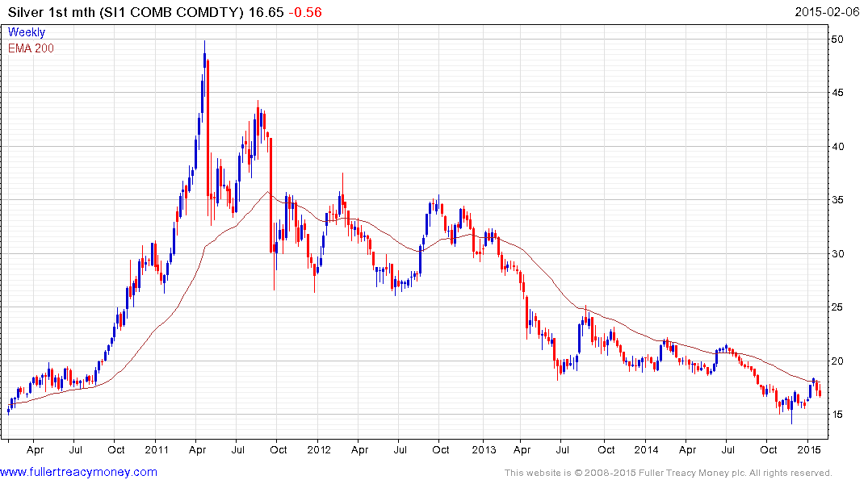Image resolution: width=868 pixels, height=484 pixels.
Task: Click the chart date 2015-02-06
Action: (827, 11)
